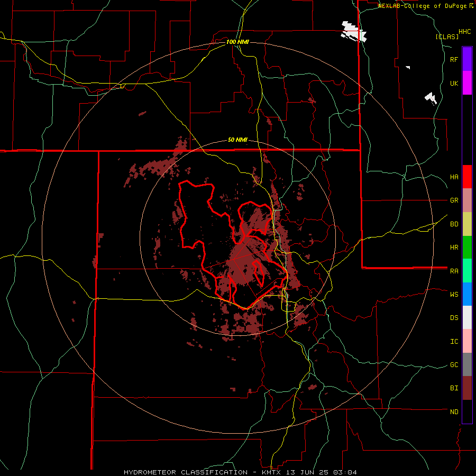Click the ND black color swatch
The width and height of the screenshot is (476, 476).
tap(467, 411)
